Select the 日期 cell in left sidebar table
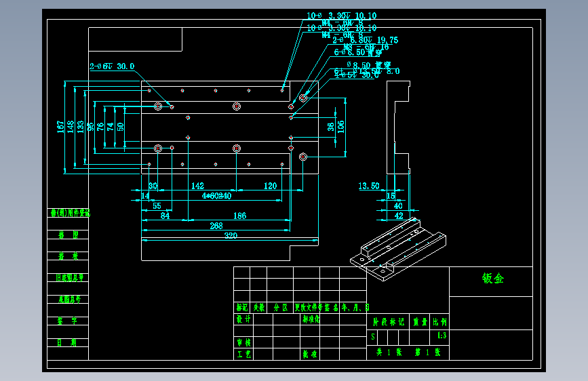This screenshot has height=381, width=588. (x=68, y=342)
